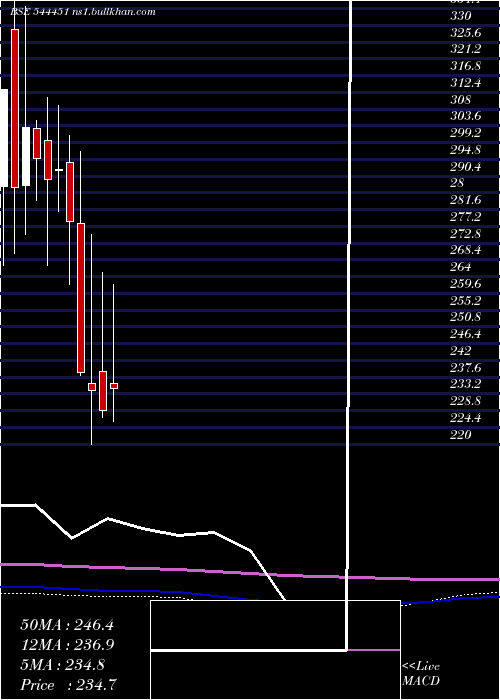This screenshot has height=700, width=500.
Task: Click the 308 price axis label
Action: pyautogui.click(x=461, y=100)
